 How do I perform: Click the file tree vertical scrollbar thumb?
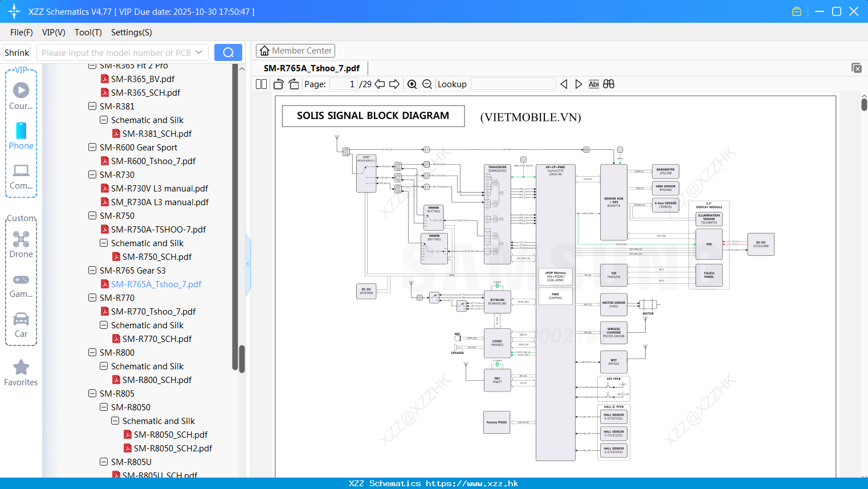[x=242, y=358]
